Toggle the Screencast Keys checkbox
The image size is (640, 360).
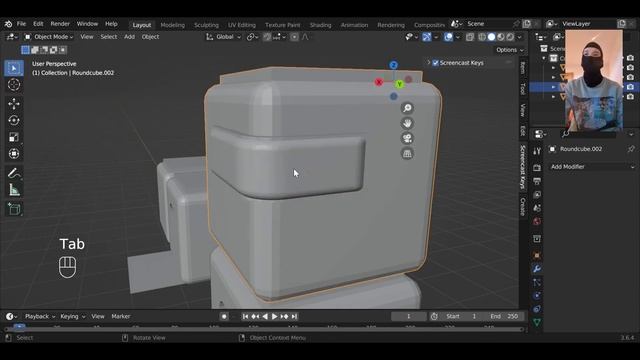pos(436,63)
